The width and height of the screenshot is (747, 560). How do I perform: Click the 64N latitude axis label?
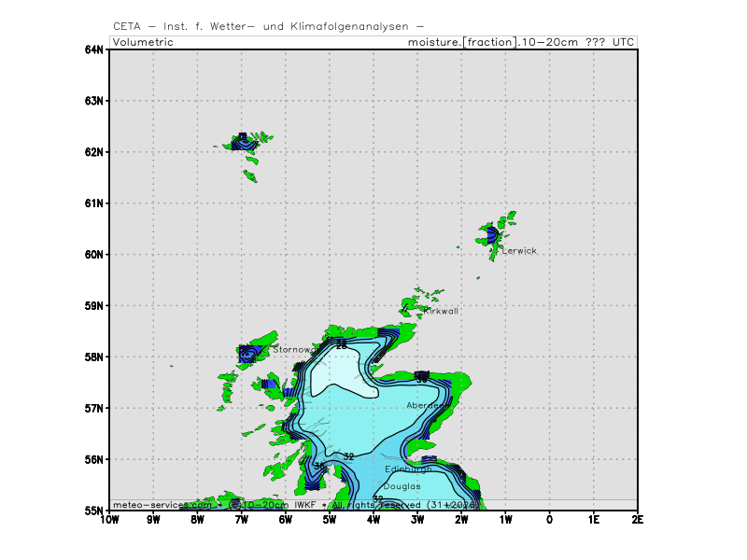tap(92, 49)
